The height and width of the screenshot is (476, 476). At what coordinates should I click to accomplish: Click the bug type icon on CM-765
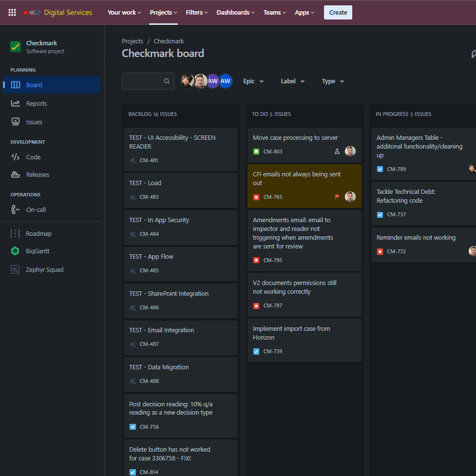(256, 197)
